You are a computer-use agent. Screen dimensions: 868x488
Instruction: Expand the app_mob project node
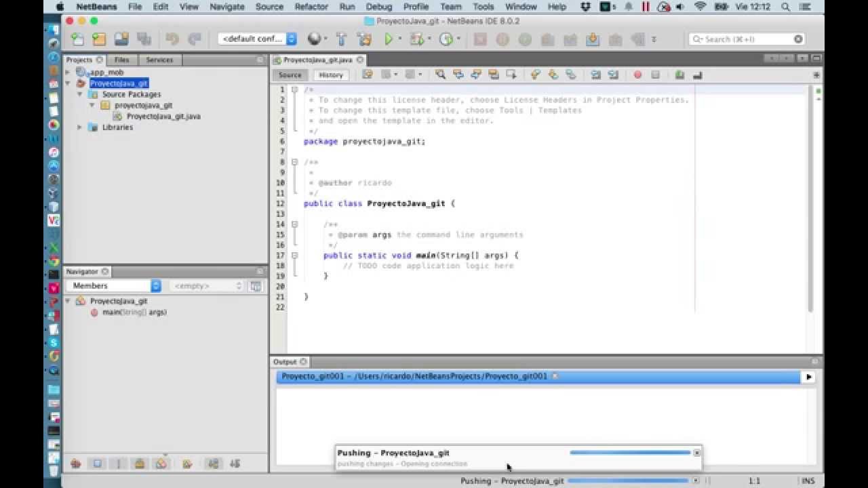coord(68,72)
